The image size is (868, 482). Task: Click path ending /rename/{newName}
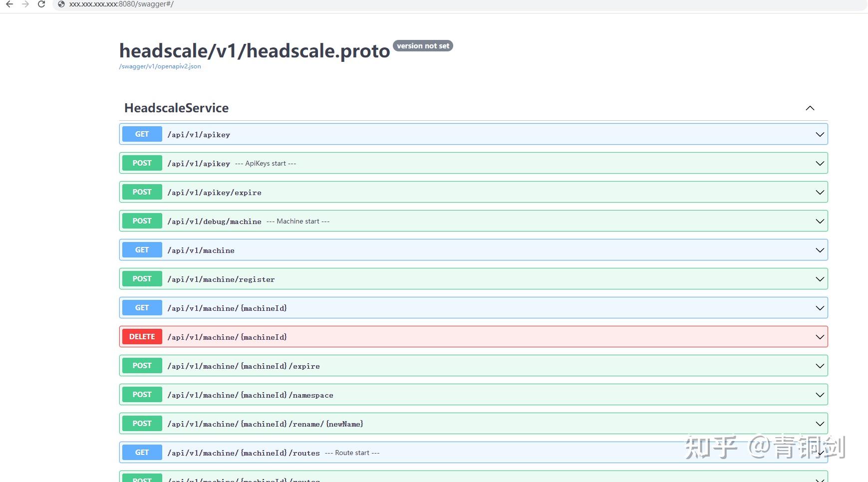[265, 424]
